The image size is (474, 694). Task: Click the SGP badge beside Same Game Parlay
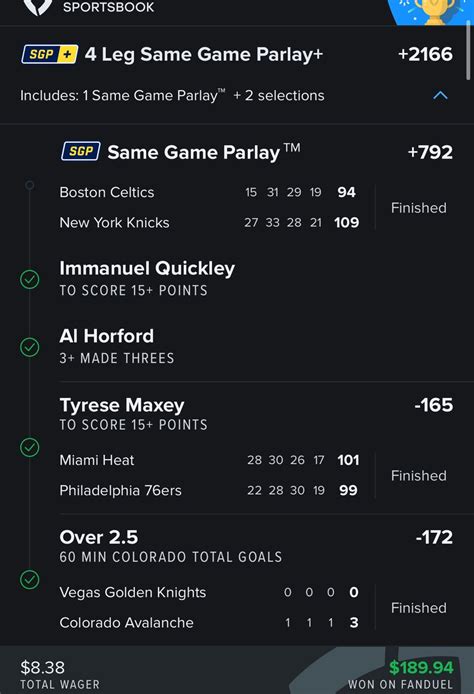81,151
